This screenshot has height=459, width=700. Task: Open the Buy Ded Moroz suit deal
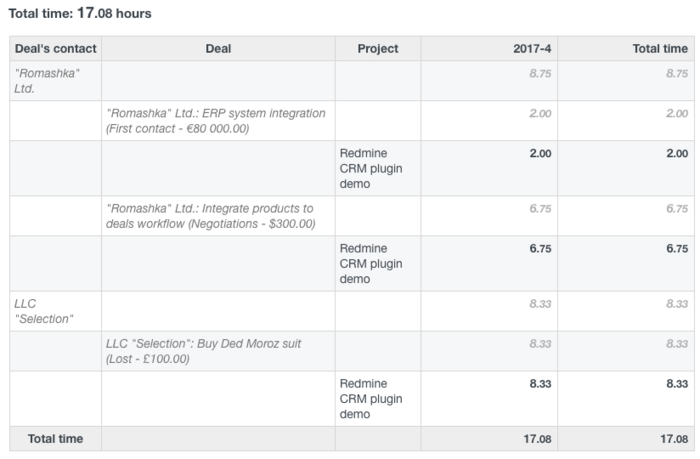tap(204, 350)
